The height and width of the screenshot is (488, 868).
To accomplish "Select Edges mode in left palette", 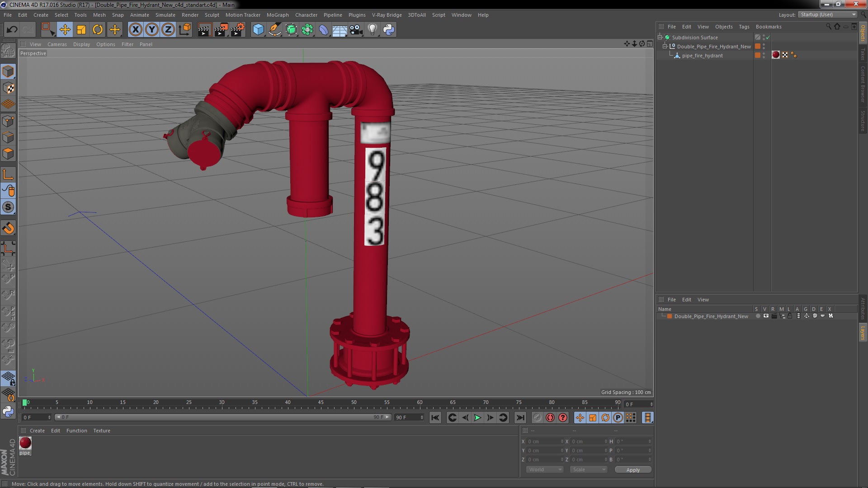I will (8, 137).
